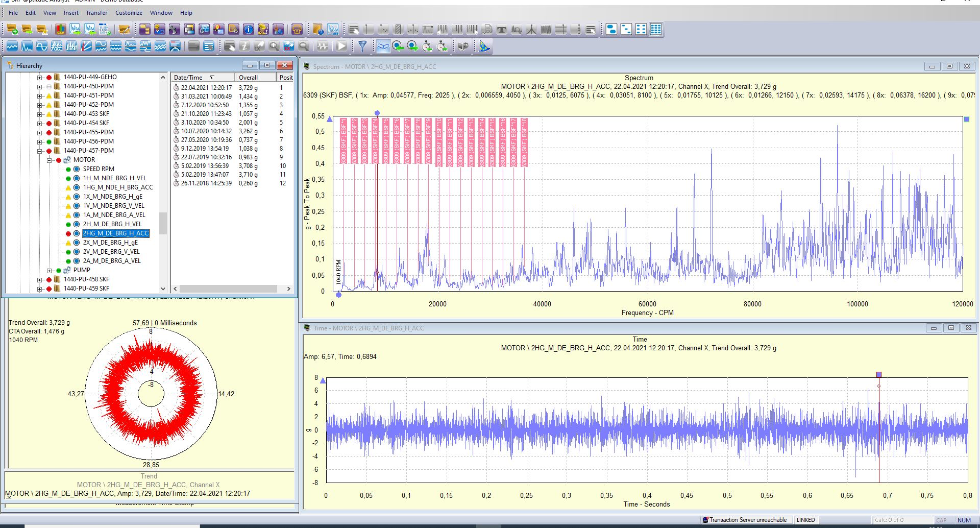Click the gray magnifier zoom-in icon

(274, 46)
